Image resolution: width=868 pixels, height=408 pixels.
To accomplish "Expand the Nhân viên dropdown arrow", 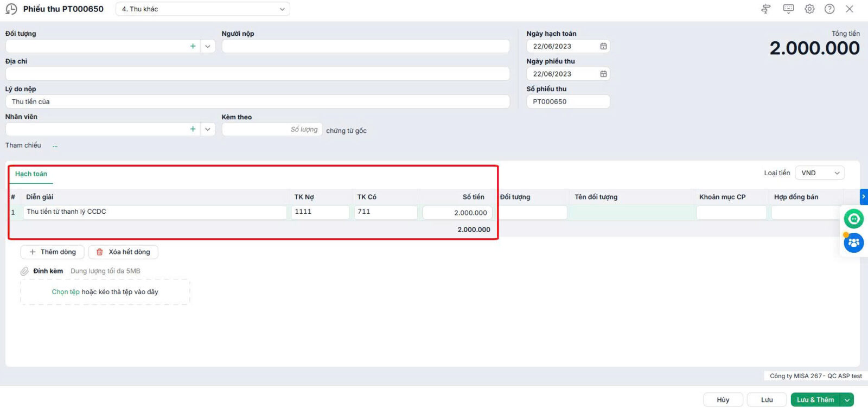I will pyautogui.click(x=208, y=129).
